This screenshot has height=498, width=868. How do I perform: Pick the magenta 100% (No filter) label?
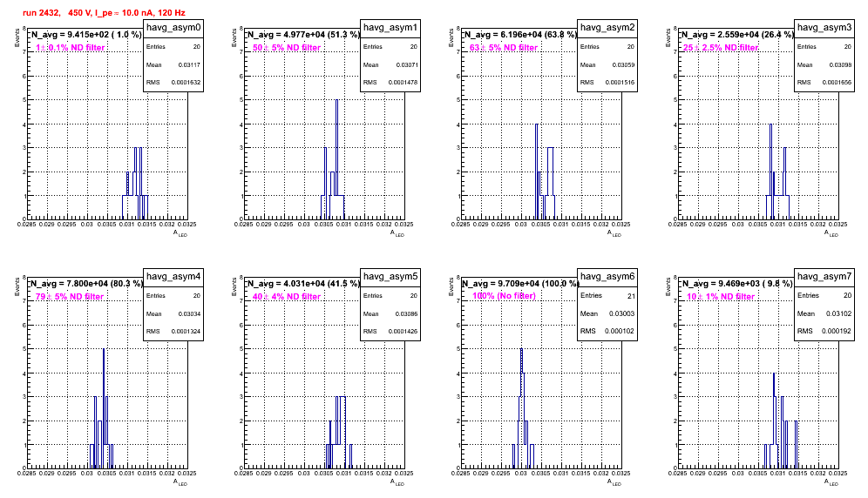click(504, 296)
